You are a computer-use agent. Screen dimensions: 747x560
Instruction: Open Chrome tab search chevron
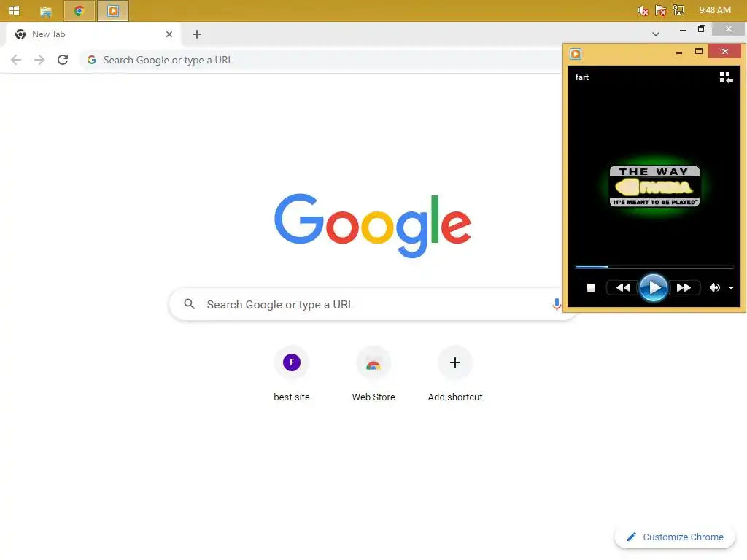click(656, 34)
